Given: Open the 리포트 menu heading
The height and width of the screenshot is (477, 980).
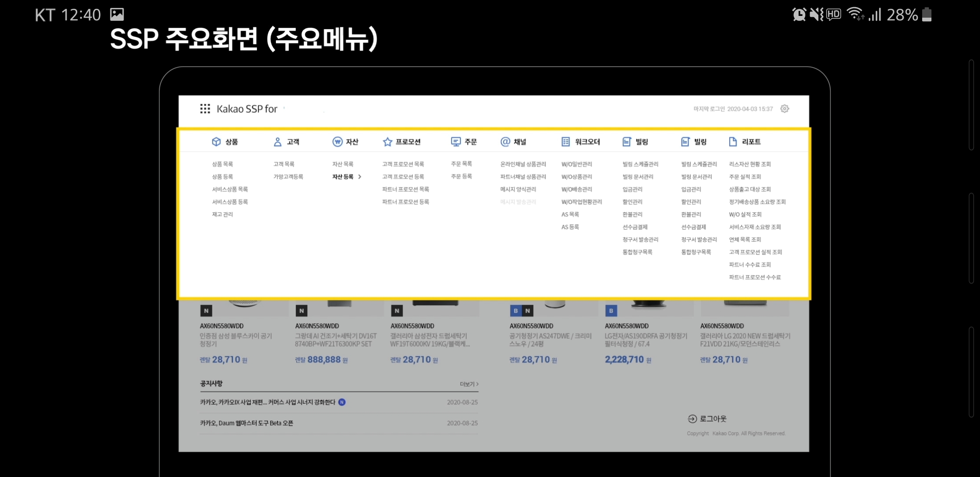Looking at the screenshot, I should pyautogui.click(x=751, y=142).
